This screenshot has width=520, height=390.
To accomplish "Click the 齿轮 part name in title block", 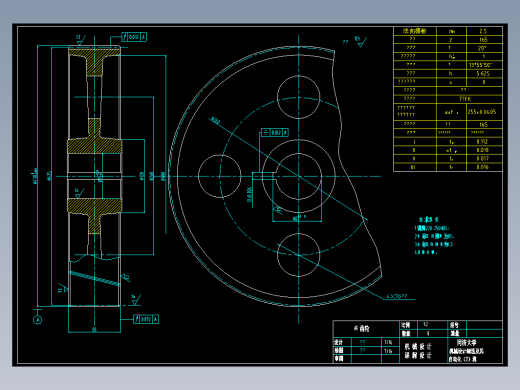I will click(x=362, y=329).
